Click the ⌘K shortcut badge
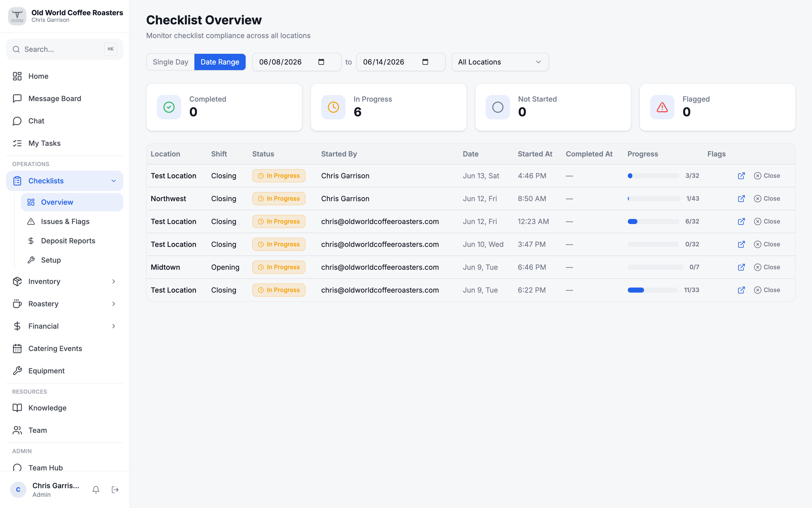This screenshot has width=812, height=508. 110,49
